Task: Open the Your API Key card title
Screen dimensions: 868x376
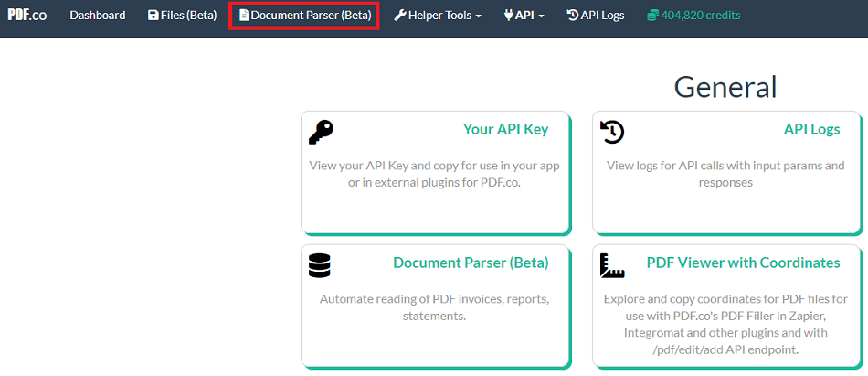Action: [505, 129]
